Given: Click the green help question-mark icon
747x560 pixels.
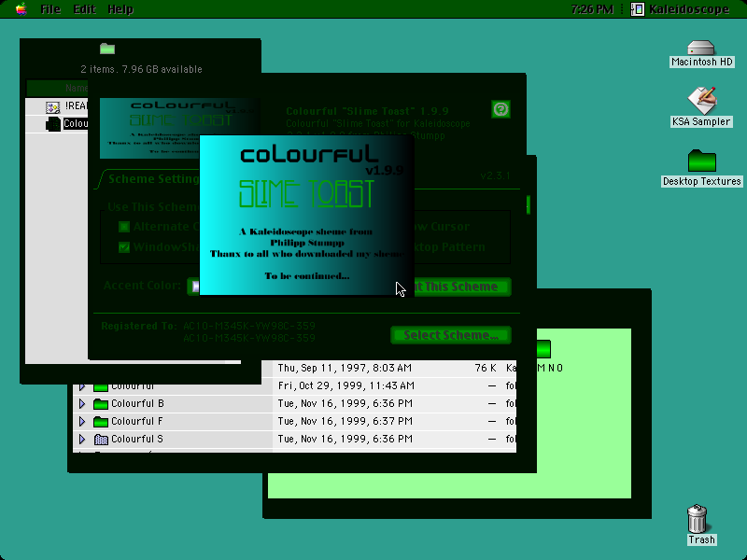Looking at the screenshot, I should [x=500, y=109].
